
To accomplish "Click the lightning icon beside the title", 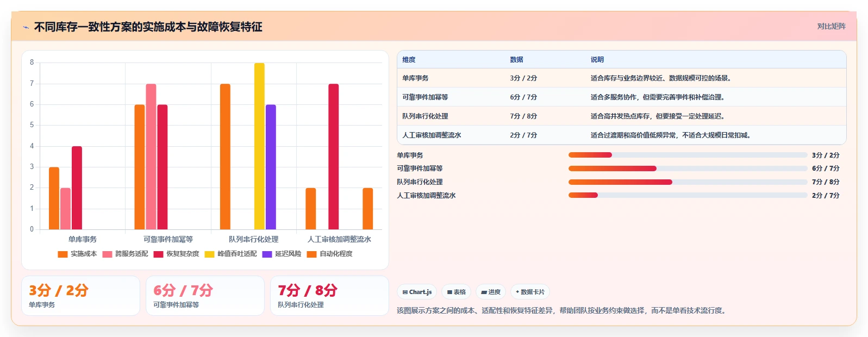I will pyautogui.click(x=26, y=27).
